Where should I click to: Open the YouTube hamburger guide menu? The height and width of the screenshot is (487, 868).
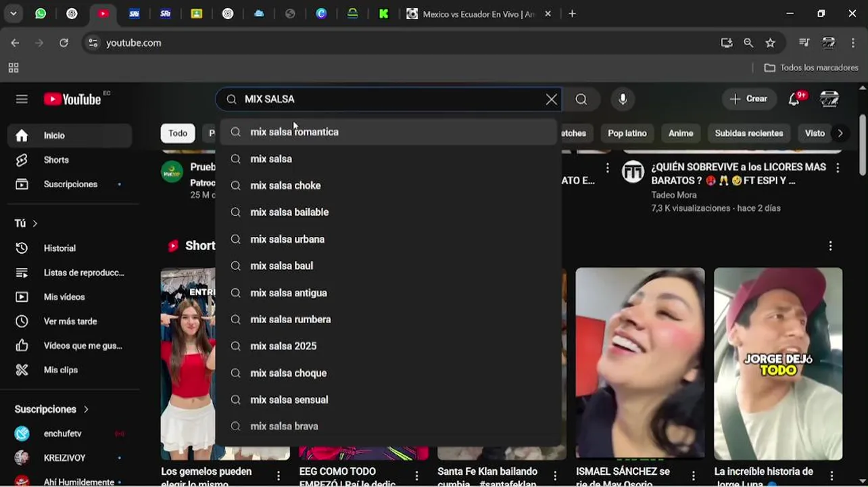click(22, 99)
